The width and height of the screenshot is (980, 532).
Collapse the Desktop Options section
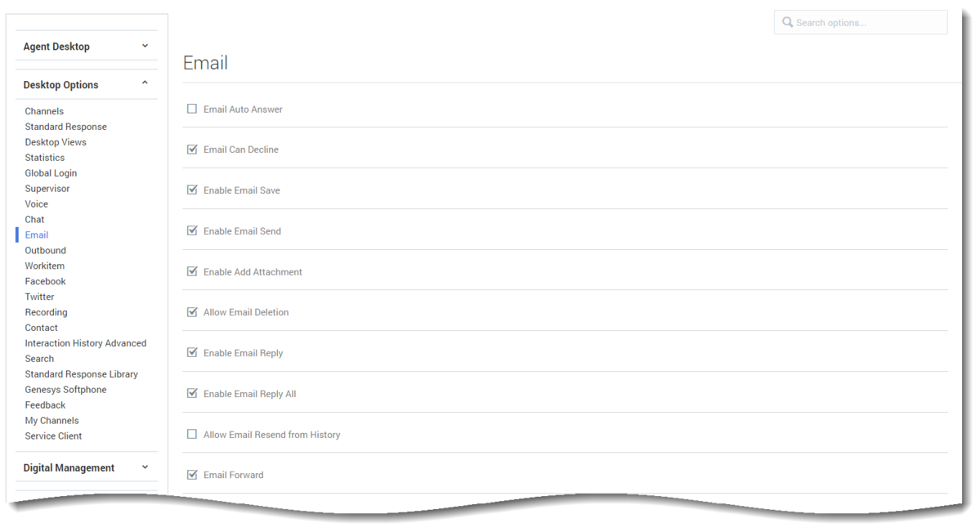point(87,84)
